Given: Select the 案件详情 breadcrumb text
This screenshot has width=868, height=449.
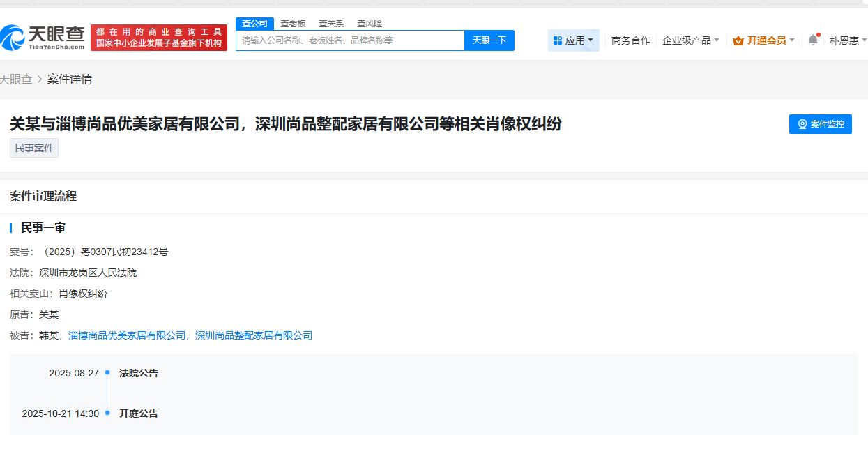Looking at the screenshot, I should click(x=70, y=79).
